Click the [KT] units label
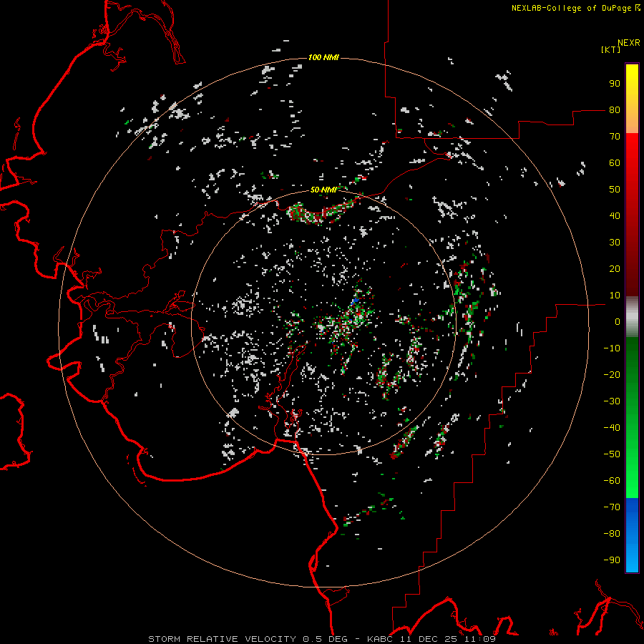 (x=611, y=49)
